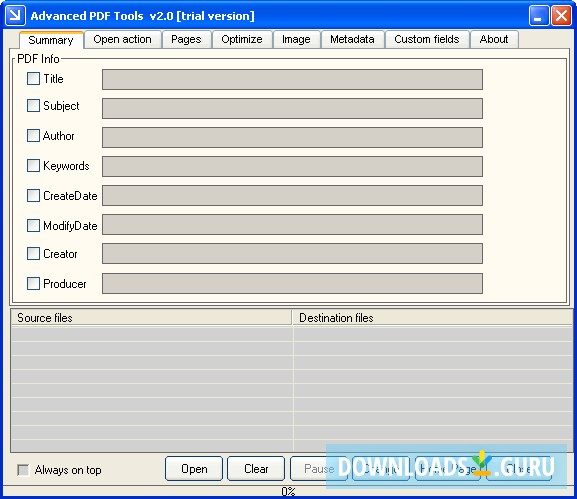
Task: Tick the Creator checkbox
Action: (x=33, y=254)
